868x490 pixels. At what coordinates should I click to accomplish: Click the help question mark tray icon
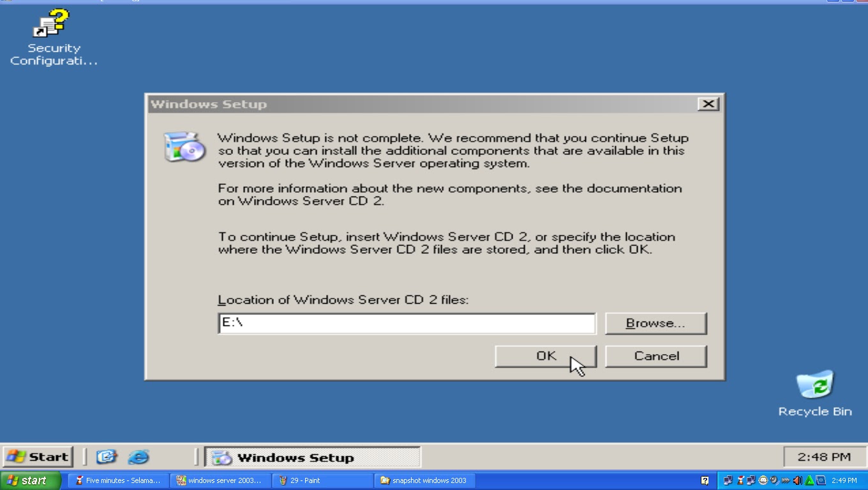(705, 480)
